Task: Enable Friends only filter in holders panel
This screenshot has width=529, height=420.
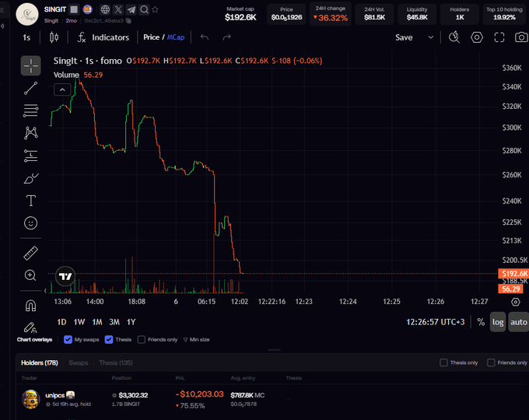Action: coord(491,362)
